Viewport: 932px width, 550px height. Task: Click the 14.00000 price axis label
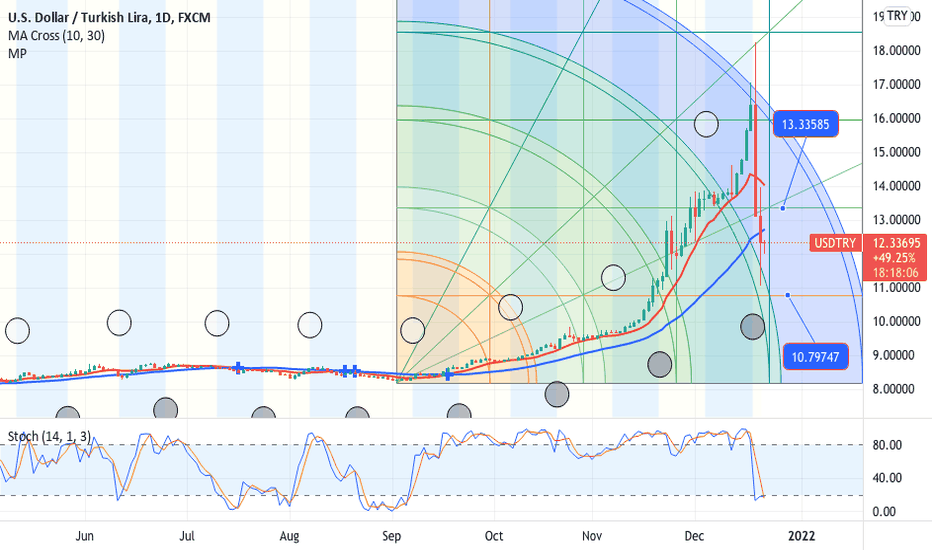pos(896,186)
